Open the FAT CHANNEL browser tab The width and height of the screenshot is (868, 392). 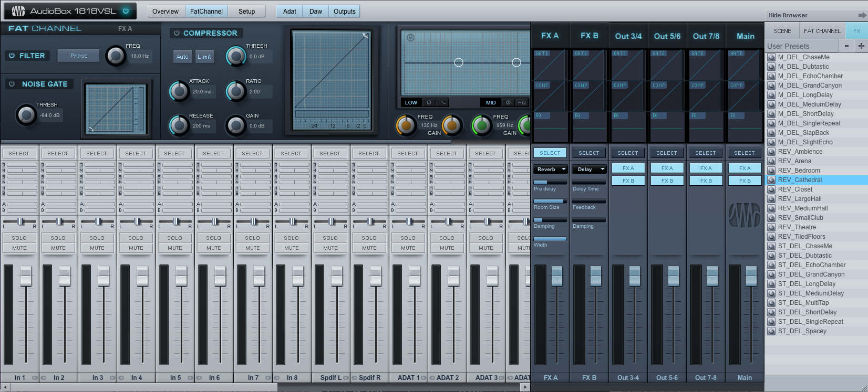coord(822,31)
